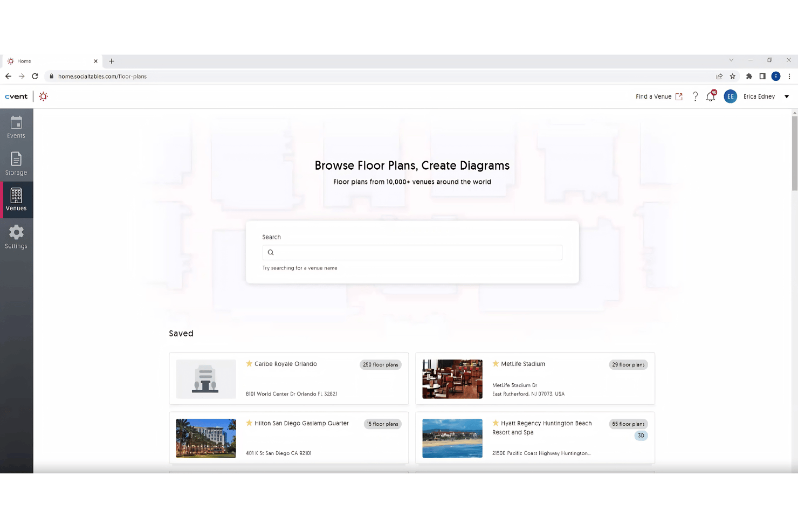Open Hyatt Regency Huntington Beach Resort and Spa
The image size is (798, 532).
pos(542,427)
